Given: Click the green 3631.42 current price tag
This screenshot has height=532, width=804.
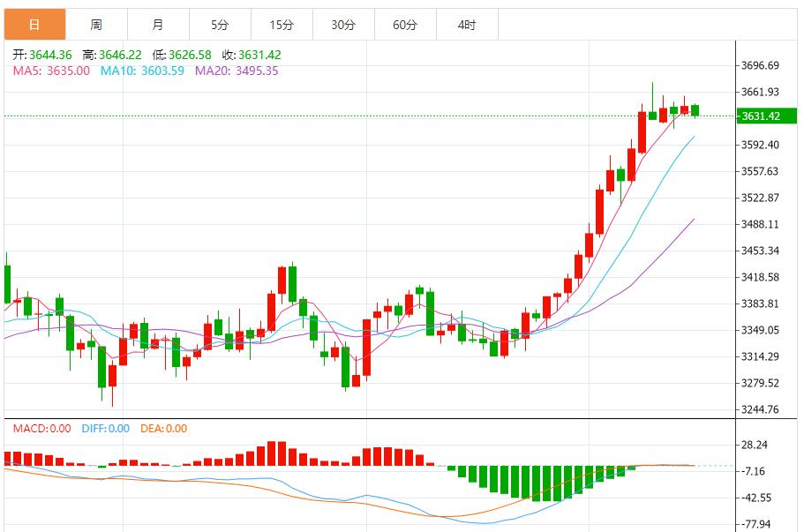Looking at the screenshot, I should [x=760, y=116].
